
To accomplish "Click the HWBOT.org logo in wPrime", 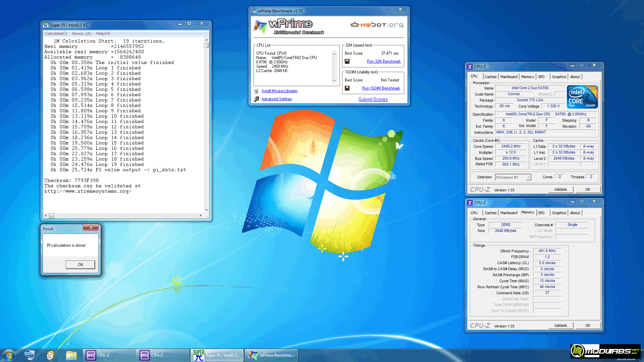I will [x=377, y=24].
